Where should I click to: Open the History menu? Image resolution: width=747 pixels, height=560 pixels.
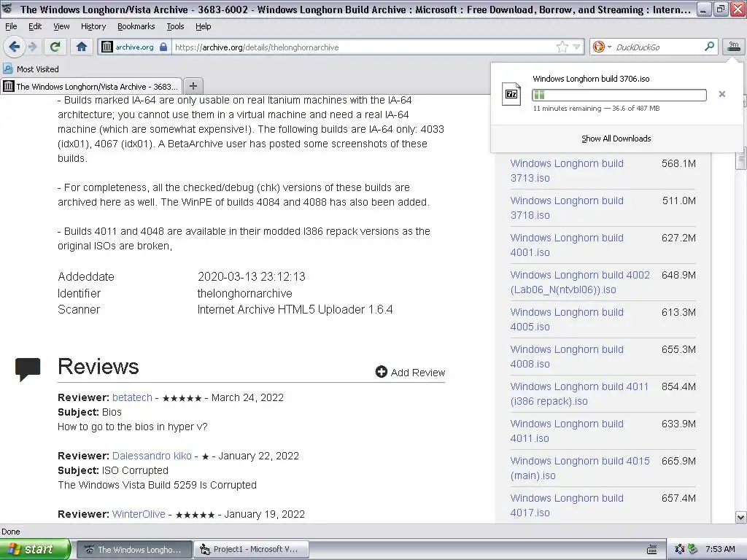click(x=93, y=26)
